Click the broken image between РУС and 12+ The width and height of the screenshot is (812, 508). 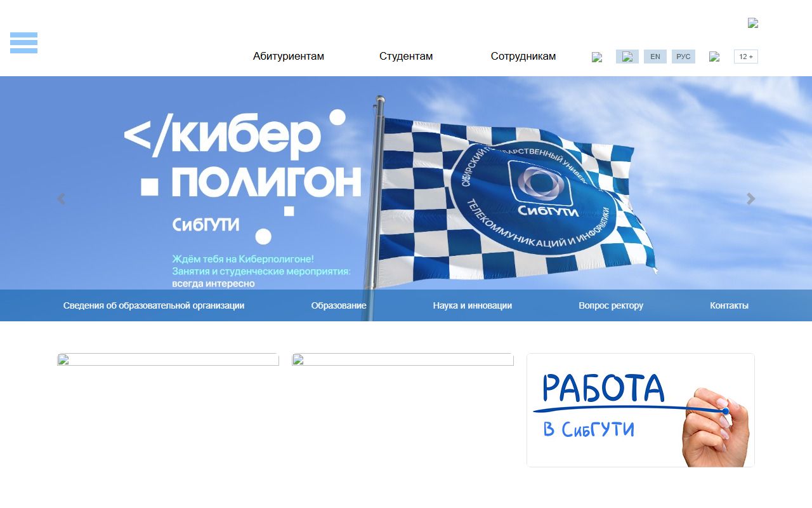[714, 57]
